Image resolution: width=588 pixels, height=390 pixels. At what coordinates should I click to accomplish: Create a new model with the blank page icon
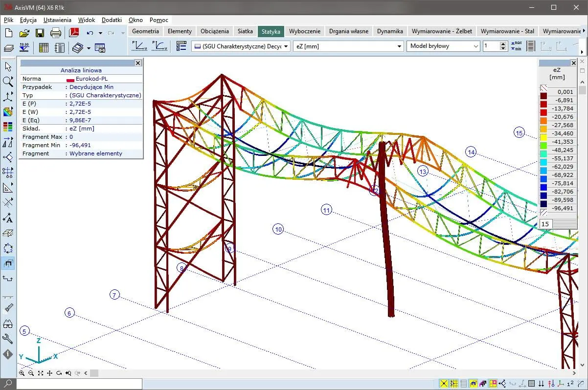(8, 33)
